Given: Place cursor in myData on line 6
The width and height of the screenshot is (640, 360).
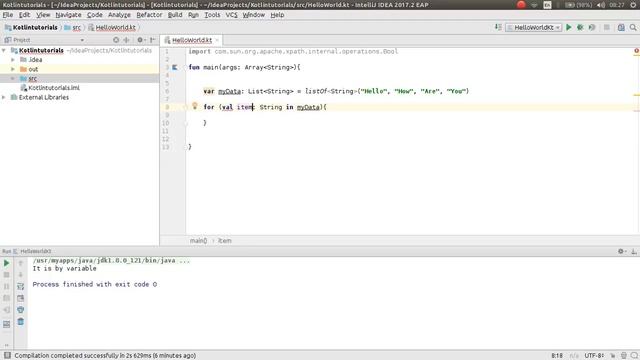Looking at the screenshot, I should 229,91.
